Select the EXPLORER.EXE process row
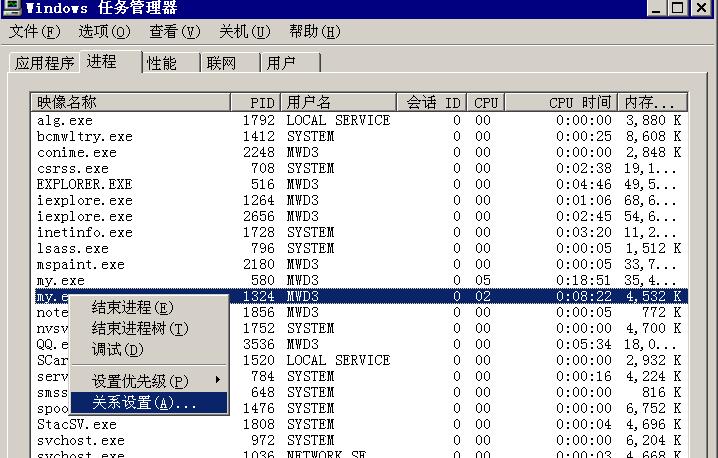 tap(84, 184)
